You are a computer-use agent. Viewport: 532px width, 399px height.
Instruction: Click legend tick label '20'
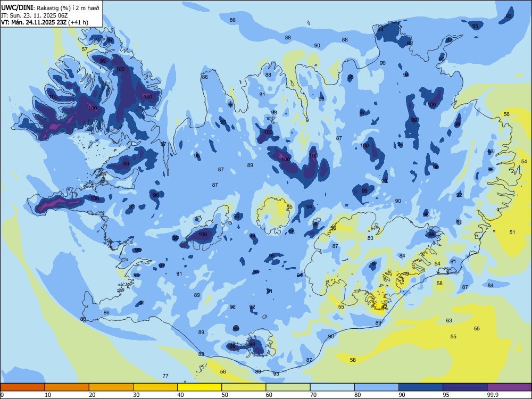(92, 395)
